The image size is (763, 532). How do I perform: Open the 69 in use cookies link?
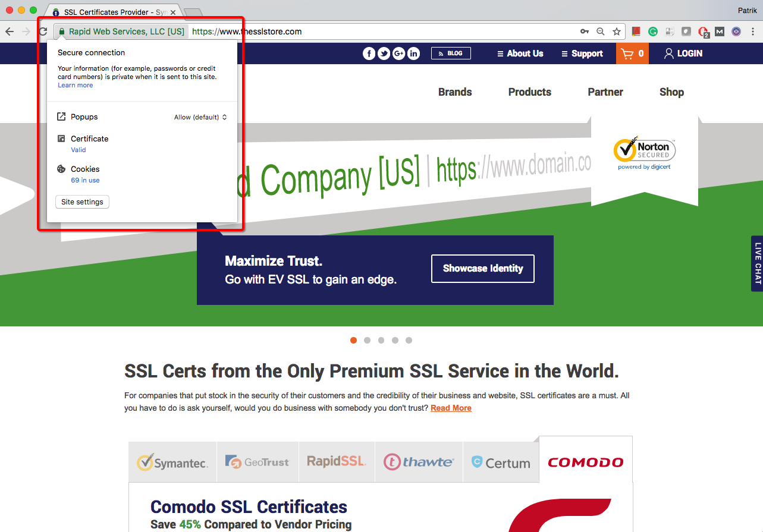85,180
